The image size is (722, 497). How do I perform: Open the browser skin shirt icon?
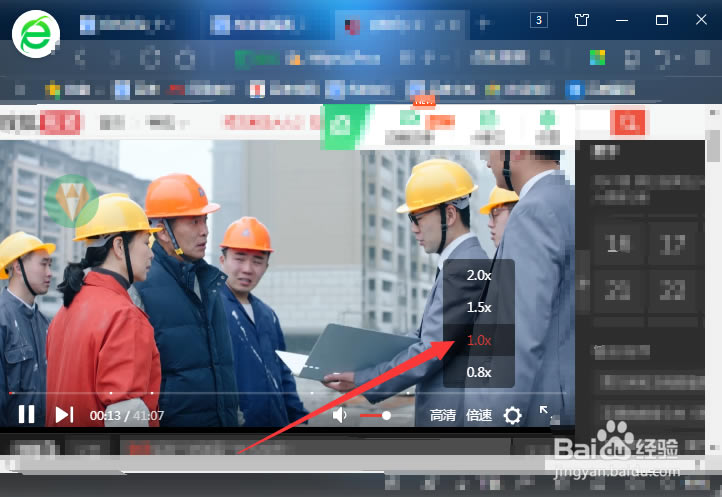tap(582, 20)
